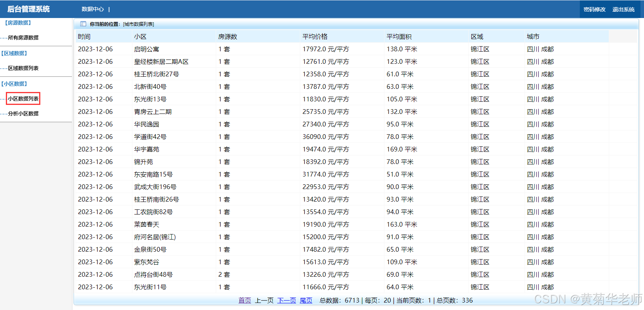Select the 东光街13号 cell
The height and width of the screenshot is (310, 644).
point(150,99)
